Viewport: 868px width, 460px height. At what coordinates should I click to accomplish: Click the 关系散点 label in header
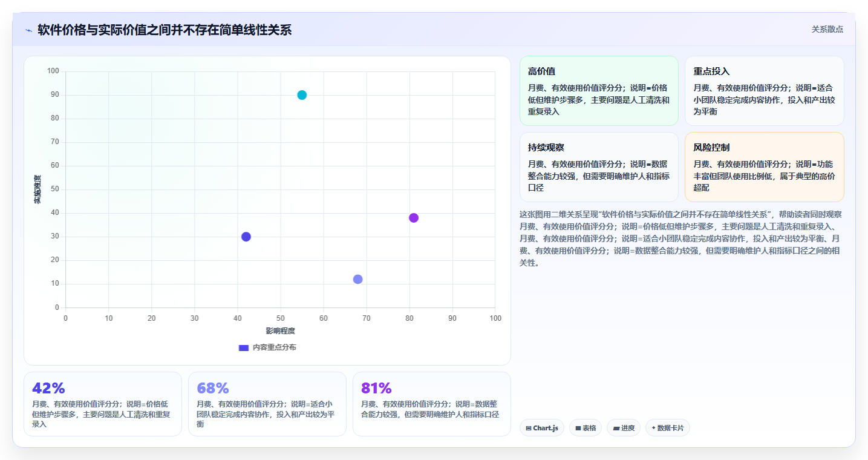[x=827, y=29]
